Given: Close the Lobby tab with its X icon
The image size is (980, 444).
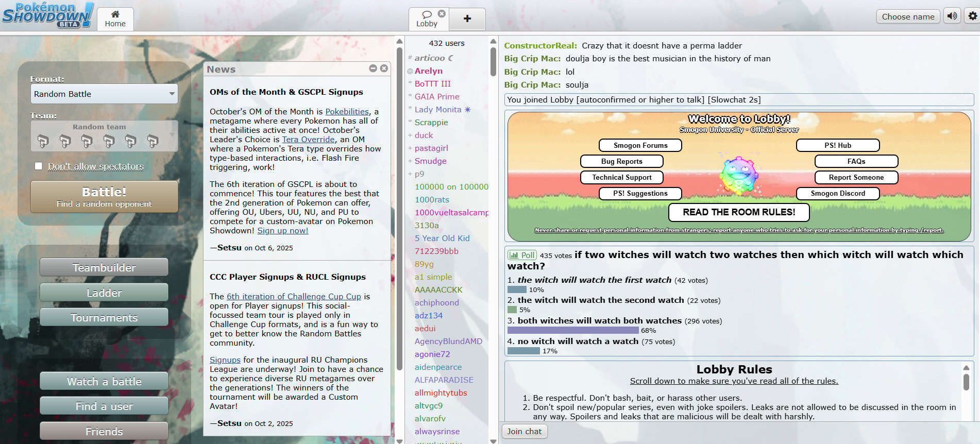Looking at the screenshot, I should [442, 13].
